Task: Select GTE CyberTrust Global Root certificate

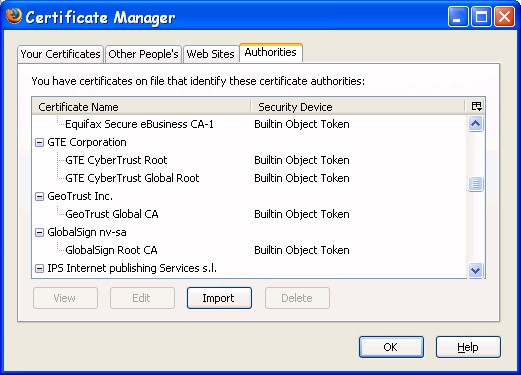Action: click(132, 178)
